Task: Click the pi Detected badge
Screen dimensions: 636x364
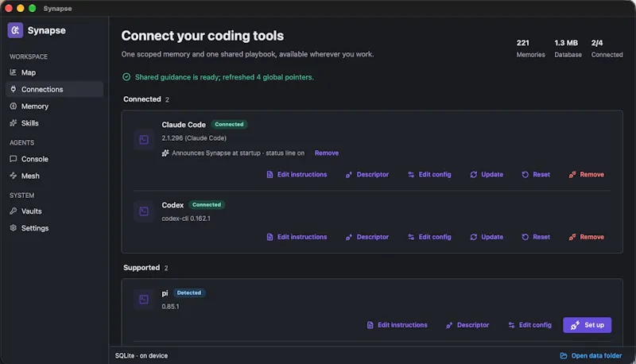Action: tap(189, 292)
